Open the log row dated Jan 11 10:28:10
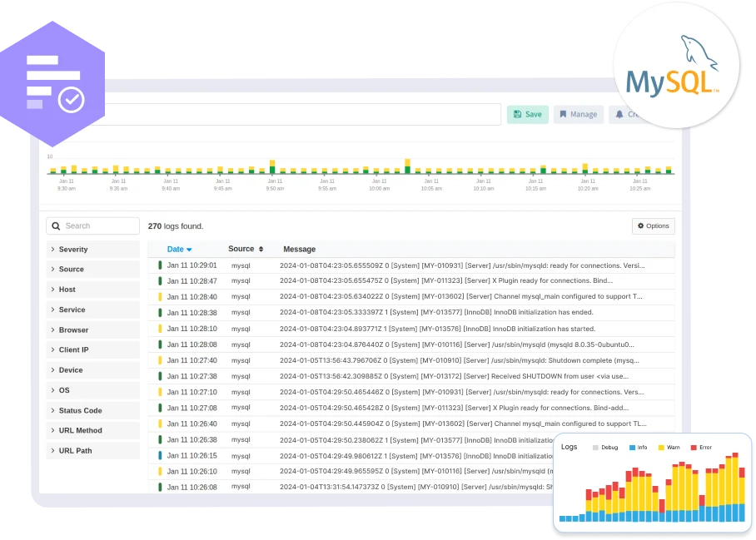This screenshot has height=540, width=756. (x=411, y=329)
